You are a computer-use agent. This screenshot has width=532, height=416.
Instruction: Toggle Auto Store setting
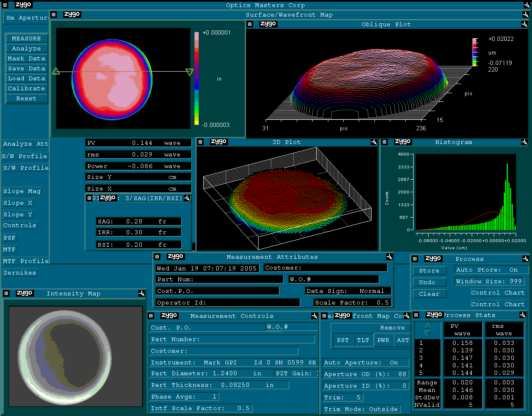point(491,270)
